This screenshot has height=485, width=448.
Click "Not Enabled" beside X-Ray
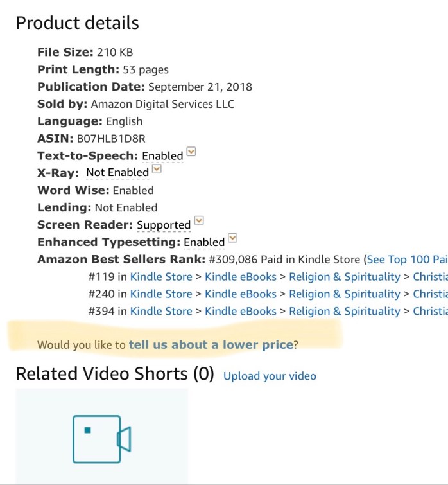click(117, 173)
